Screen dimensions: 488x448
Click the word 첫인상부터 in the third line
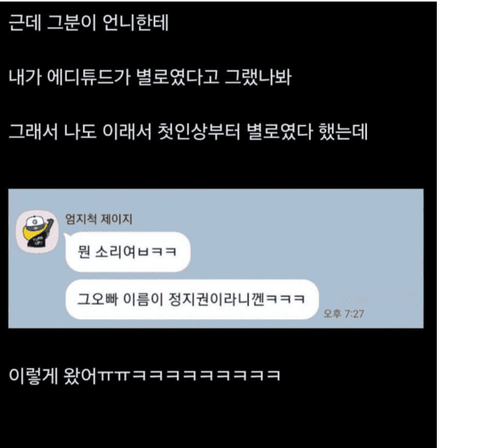[199, 131]
